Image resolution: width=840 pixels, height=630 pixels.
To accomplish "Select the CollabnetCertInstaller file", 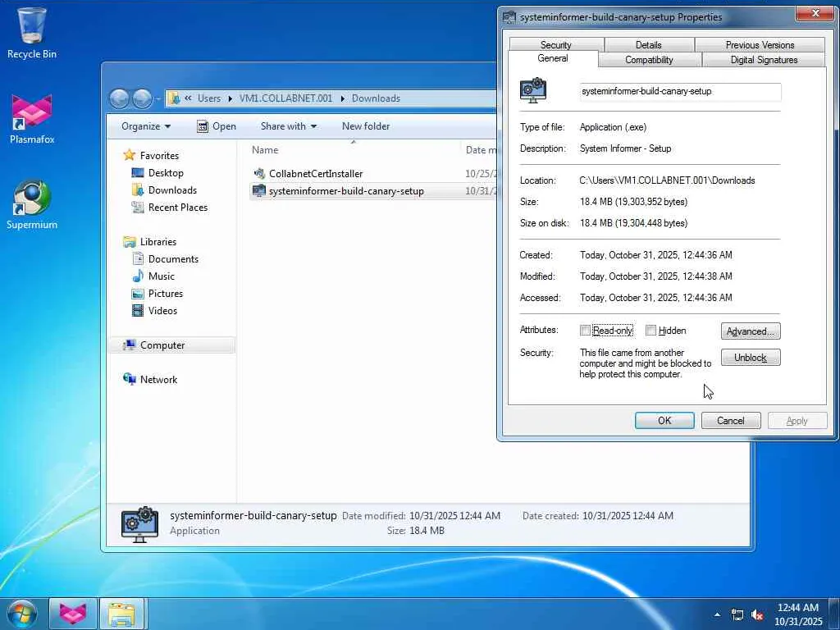I will pos(316,174).
